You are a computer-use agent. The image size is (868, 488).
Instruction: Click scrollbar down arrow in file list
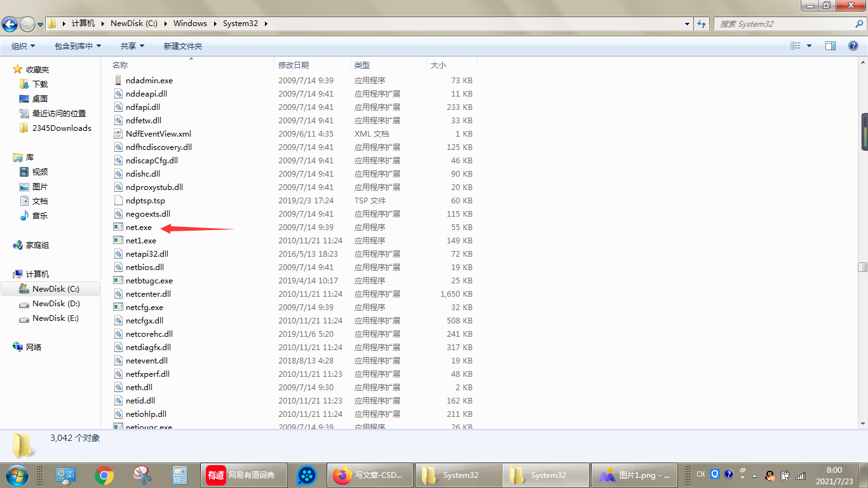tap(864, 423)
